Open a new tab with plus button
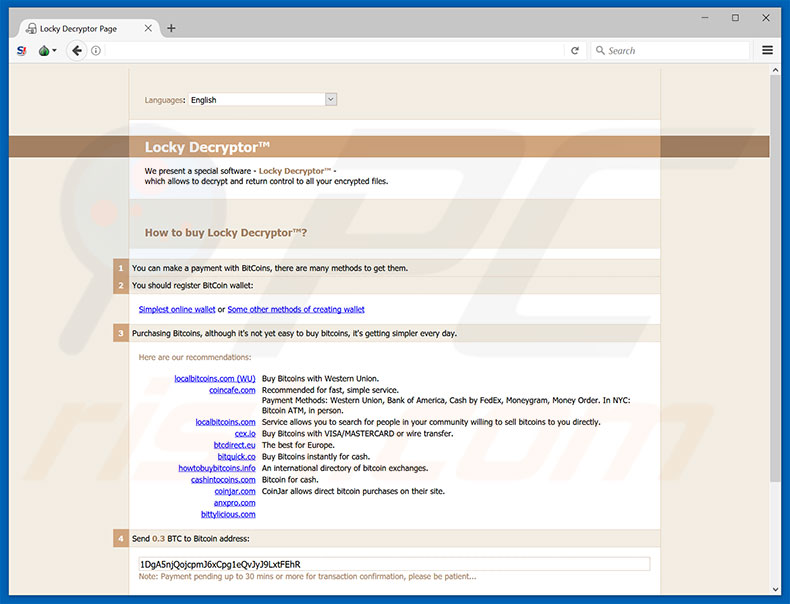 pos(171,28)
